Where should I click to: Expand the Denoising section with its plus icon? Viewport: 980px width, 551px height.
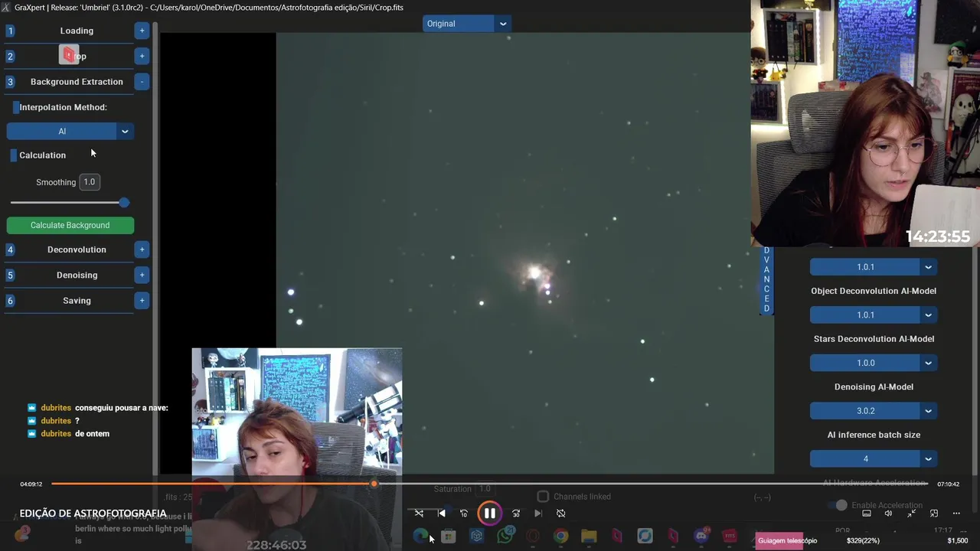coord(142,275)
